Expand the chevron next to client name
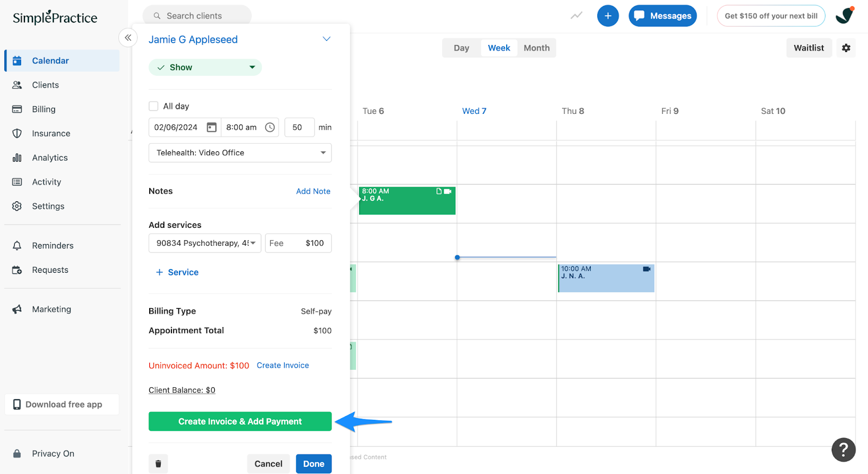868x474 pixels. (327, 39)
